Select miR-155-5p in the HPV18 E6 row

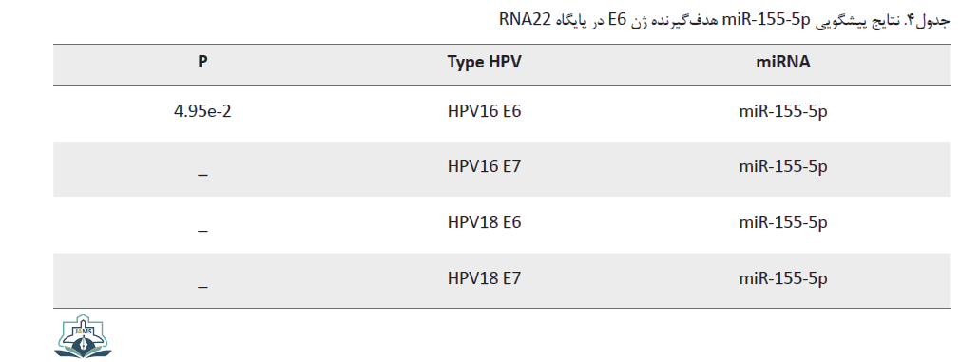[x=783, y=223]
